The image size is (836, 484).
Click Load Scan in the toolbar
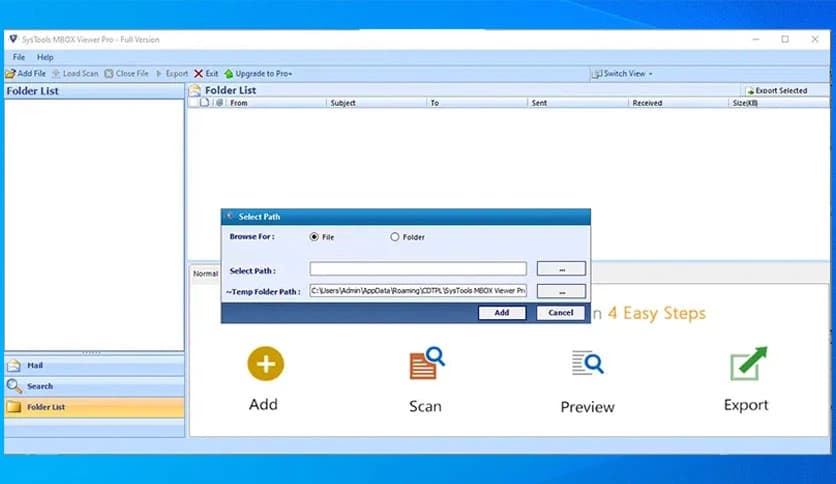coord(75,74)
